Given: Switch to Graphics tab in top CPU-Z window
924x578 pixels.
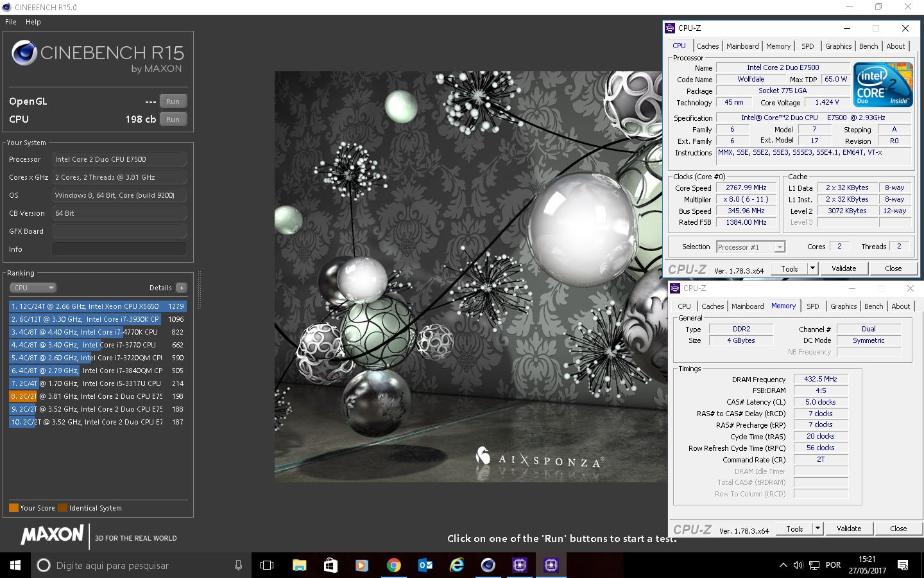Looking at the screenshot, I should coord(838,46).
